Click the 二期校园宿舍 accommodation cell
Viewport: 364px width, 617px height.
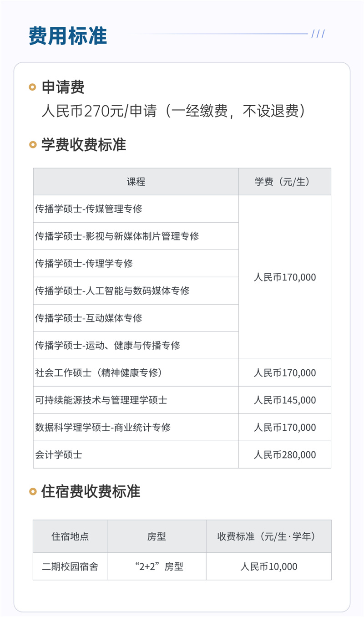coord(70,566)
